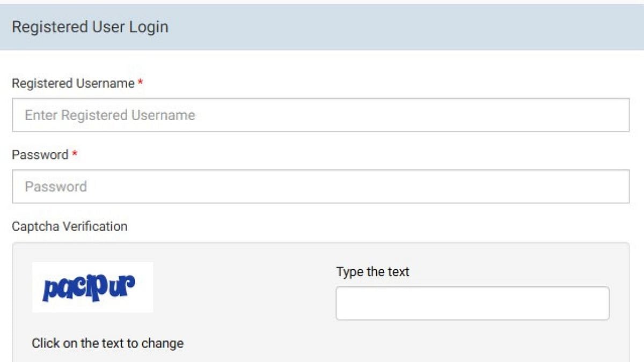This screenshot has height=362, width=644.
Task: Click the 'Type the text' label
Action: click(372, 272)
